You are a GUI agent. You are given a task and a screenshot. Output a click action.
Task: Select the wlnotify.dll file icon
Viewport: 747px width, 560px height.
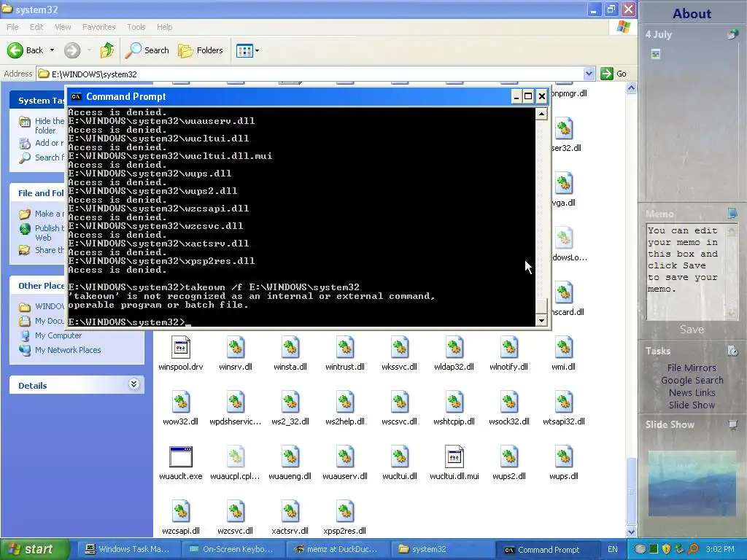508,348
